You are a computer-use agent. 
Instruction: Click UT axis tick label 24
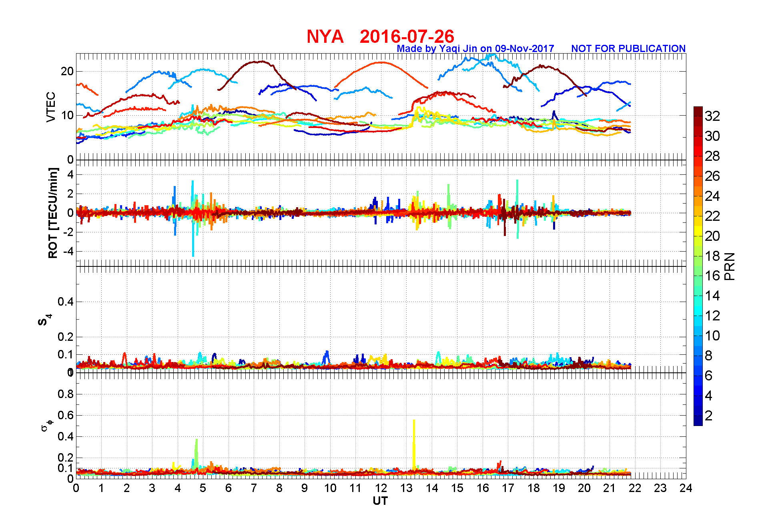pos(686,488)
